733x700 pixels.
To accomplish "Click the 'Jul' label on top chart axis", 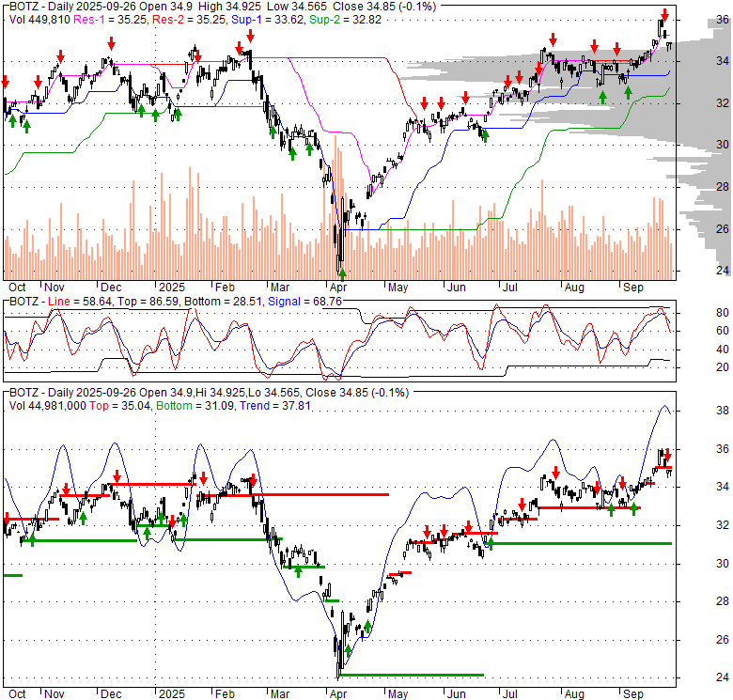I will point(510,288).
